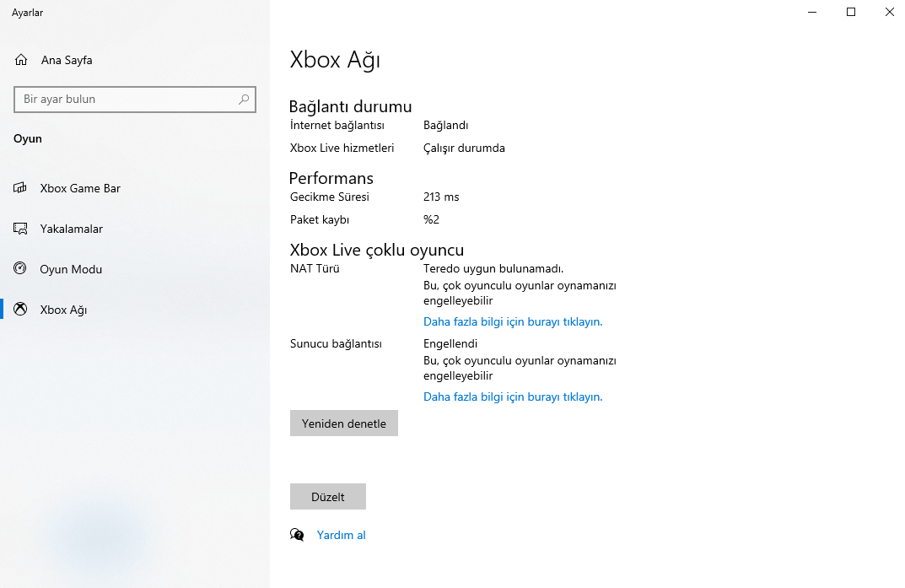Click the 'Xbox Ağı' page title
This screenshot has width=905, height=588.
coord(335,59)
